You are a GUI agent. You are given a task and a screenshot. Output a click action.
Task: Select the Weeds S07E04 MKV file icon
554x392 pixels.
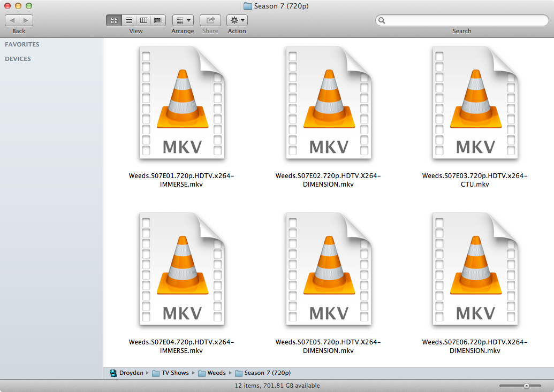pos(182,269)
